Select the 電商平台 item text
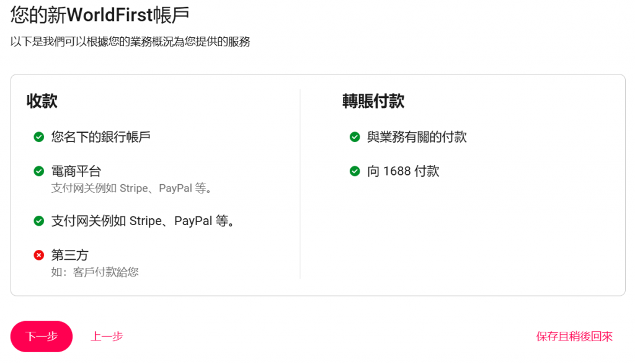635x364 pixels. (x=76, y=171)
